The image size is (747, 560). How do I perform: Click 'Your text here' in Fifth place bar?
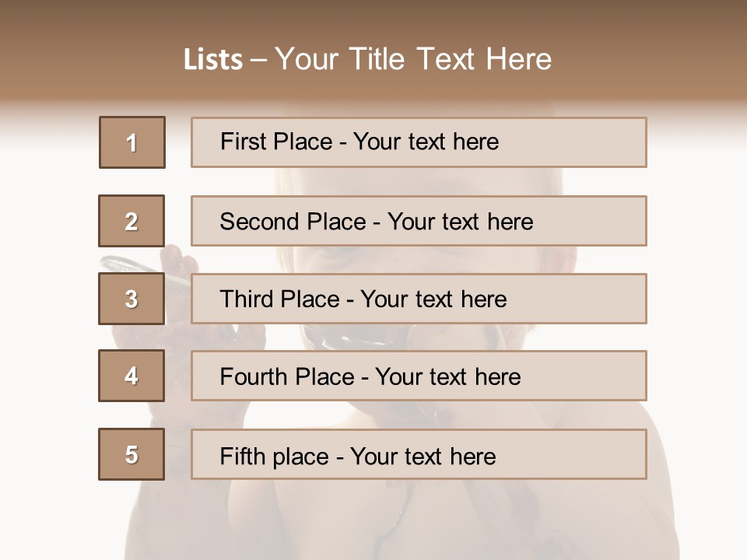423,456
